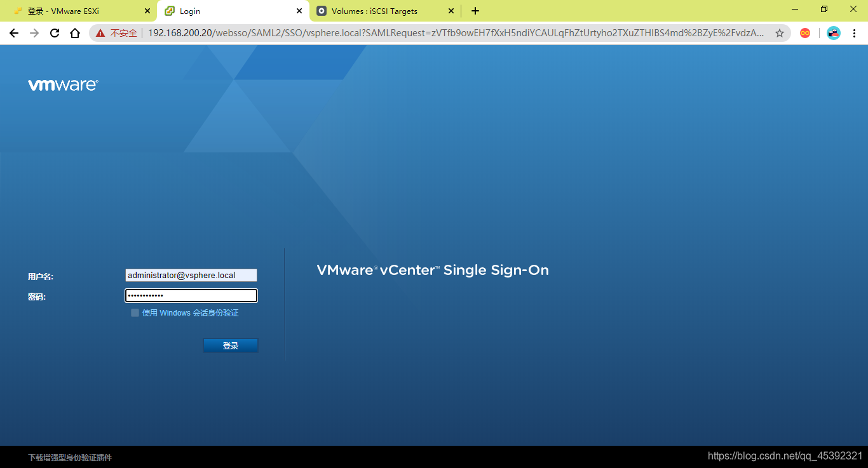Viewport: 868px width, 468px height.
Task: Reload the current login page
Action: [55, 33]
